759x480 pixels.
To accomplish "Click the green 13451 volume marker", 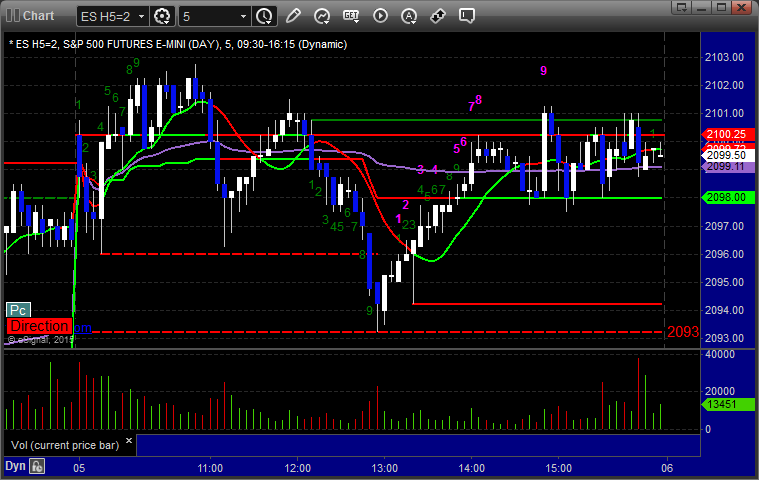I will 728,405.
